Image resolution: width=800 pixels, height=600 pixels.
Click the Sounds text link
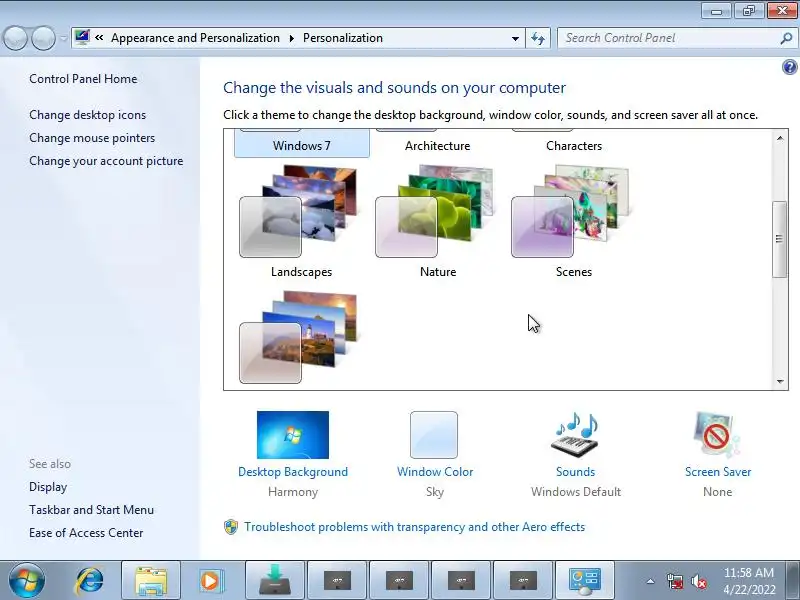click(x=575, y=472)
